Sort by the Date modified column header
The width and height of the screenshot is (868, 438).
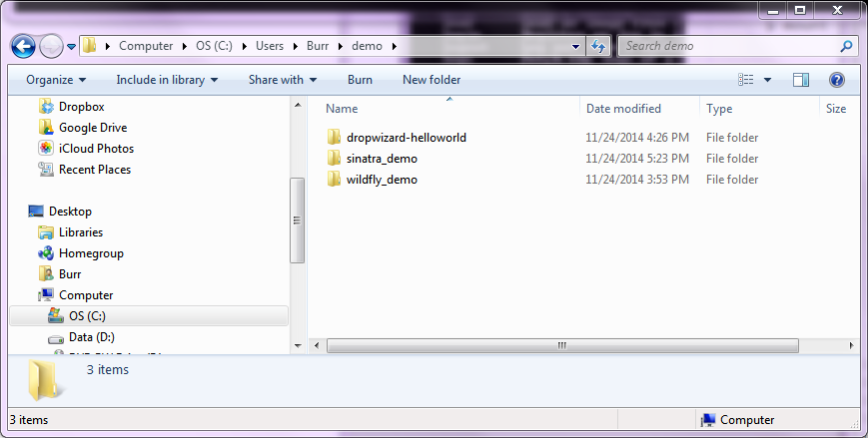tap(623, 109)
